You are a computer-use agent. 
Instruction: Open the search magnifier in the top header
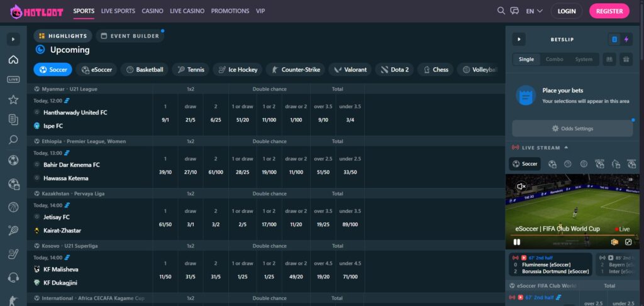501,11
